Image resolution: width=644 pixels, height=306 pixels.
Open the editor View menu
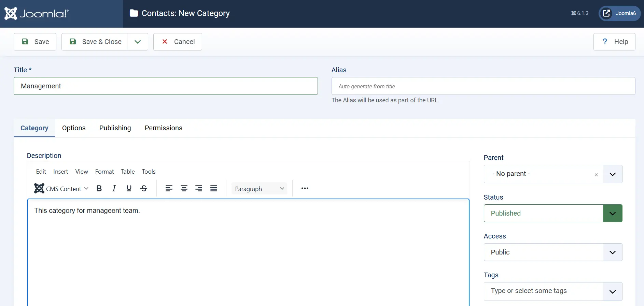point(82,172)
